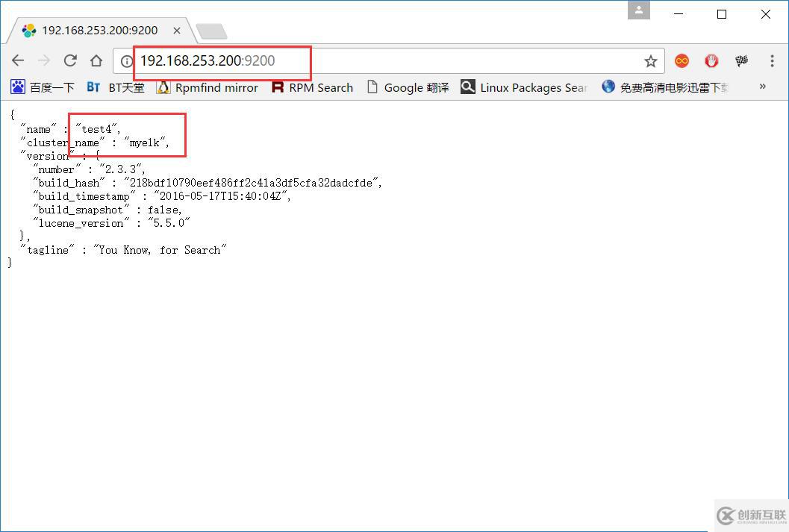Open the Google 翻译 bookmark

[x=408, y=87]
